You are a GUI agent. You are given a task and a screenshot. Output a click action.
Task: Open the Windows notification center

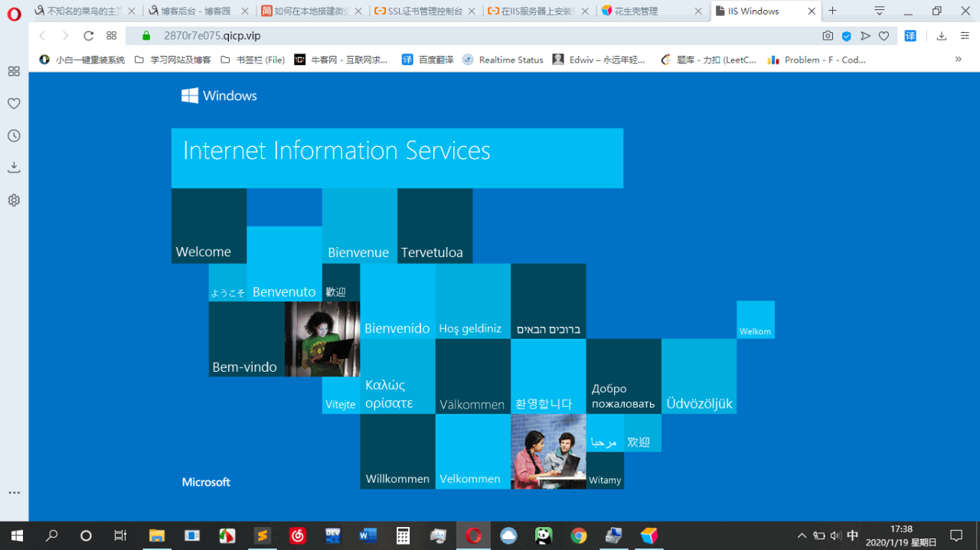tap(956, 535)
